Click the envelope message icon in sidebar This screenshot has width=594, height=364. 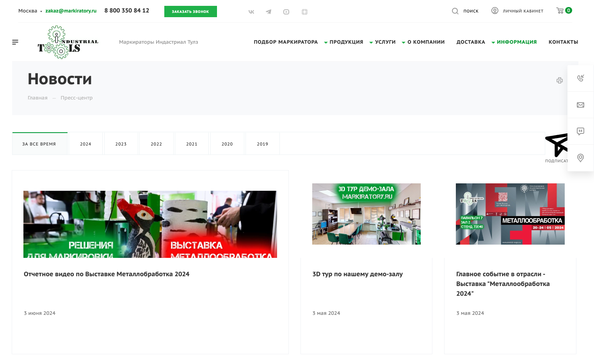580,105
